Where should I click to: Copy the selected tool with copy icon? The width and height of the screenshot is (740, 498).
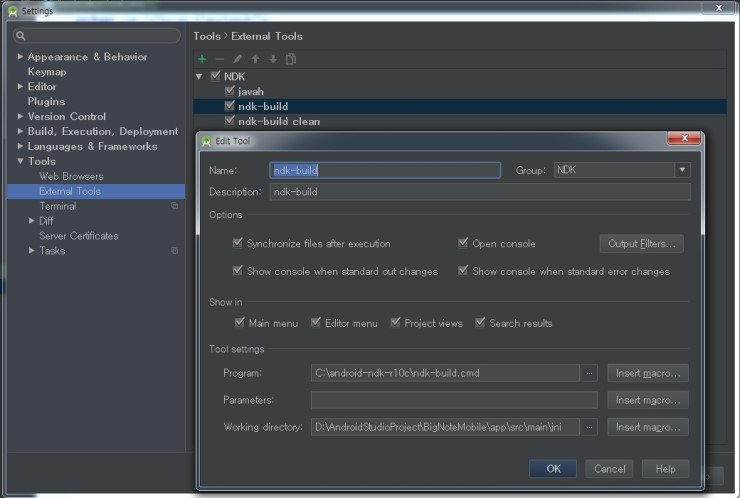click(x=291, y=59)
